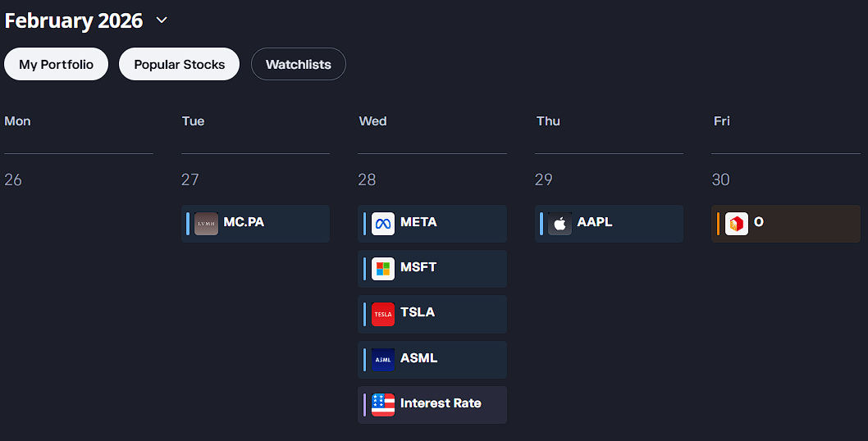Click the Tesla logo icon
868x441 pixels.
point(383,314)
